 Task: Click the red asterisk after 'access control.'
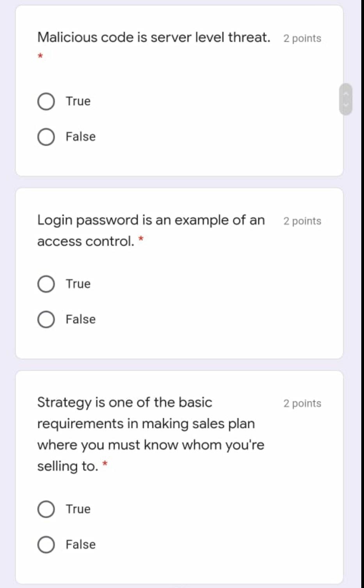(x=142, y=240)
